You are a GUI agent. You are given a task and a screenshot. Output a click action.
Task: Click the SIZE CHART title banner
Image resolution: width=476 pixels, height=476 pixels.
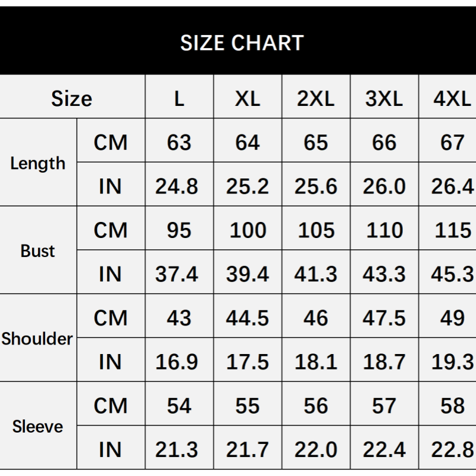[x=242, y=43]
